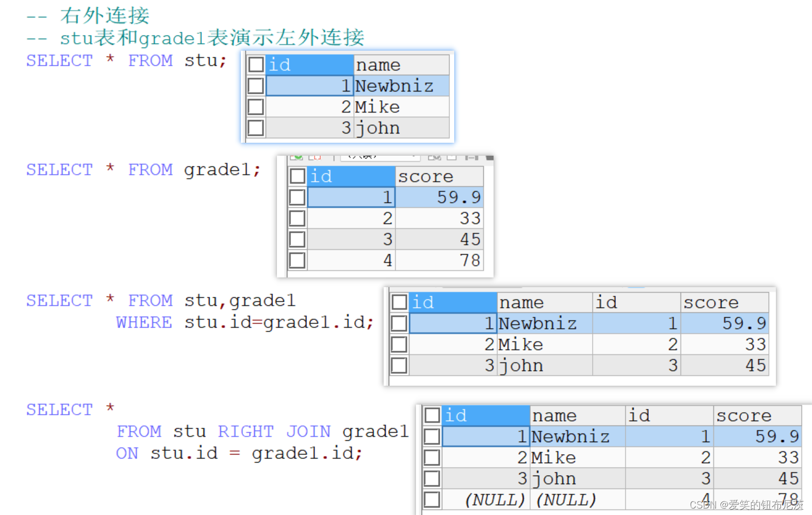The image size is (812, 515).
Task: Select the (NULL) id cell in RIGHT JOIN result
Action: pyautogui.click(x=486, y=499)
